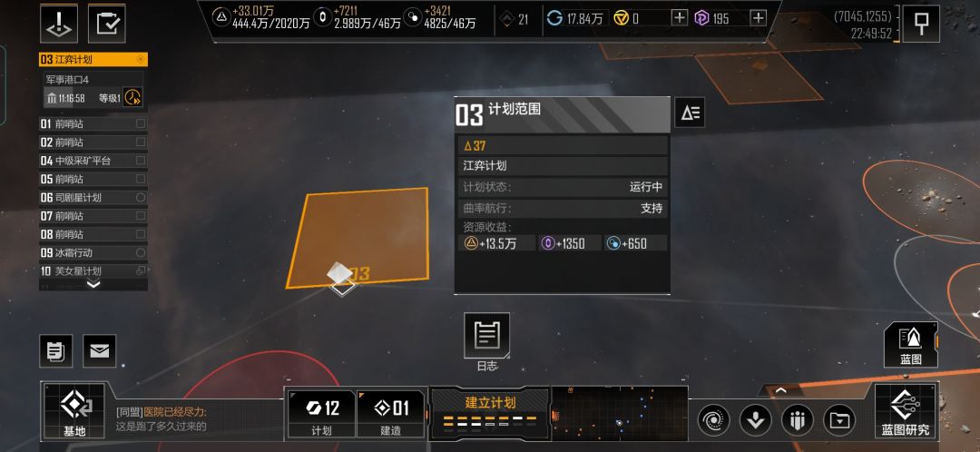The image size is (980, 452).
Task: Click the plus button beside 195 currency
Action: coord(758,18)
